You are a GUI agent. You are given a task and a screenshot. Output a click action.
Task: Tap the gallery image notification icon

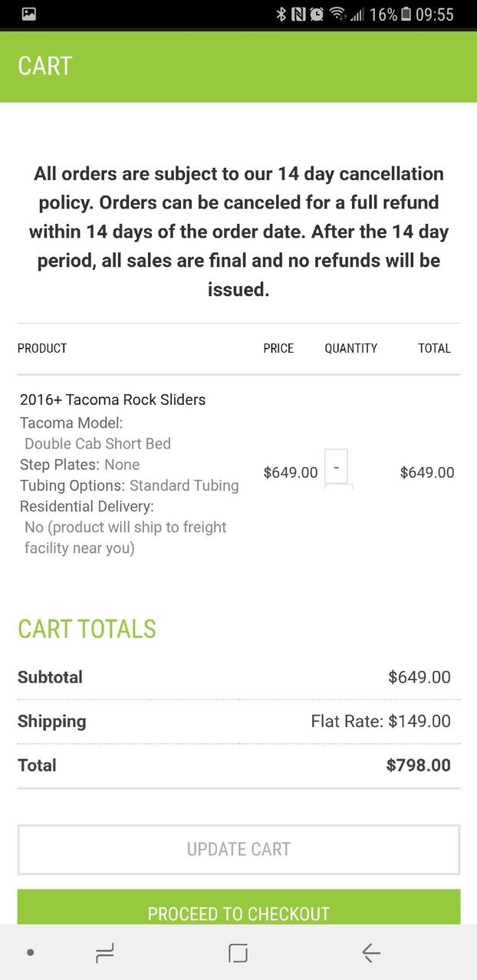tap(29, 14)
